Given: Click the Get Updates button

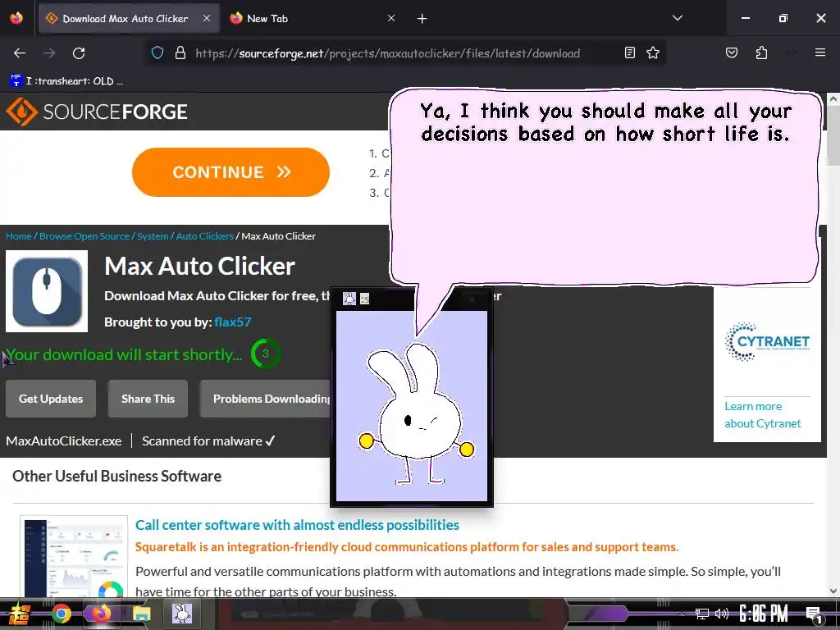Looking at the screenshot, I should click(51, 399).
